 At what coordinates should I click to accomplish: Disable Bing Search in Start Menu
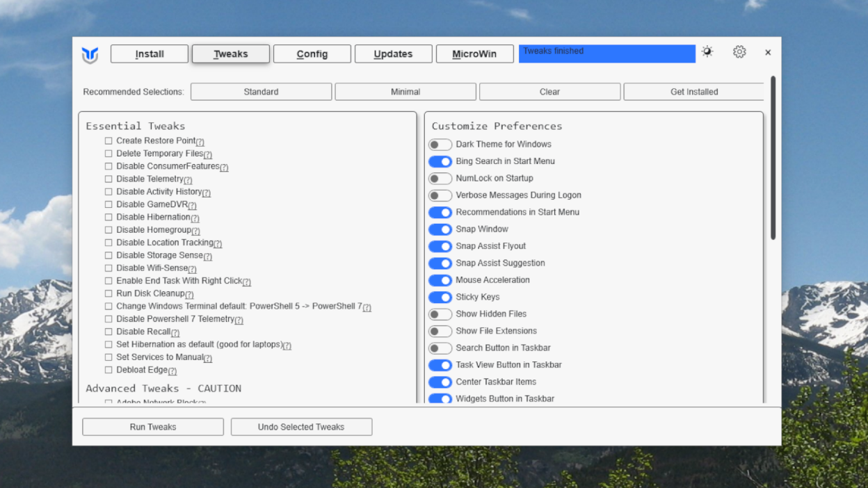(440, 161)
